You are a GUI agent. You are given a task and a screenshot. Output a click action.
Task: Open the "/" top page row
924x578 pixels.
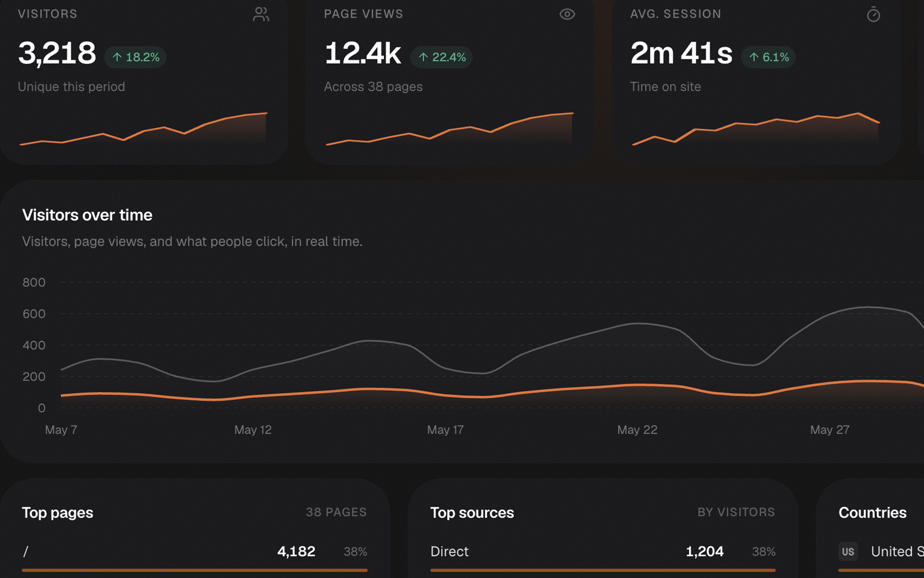click(195, 551)
